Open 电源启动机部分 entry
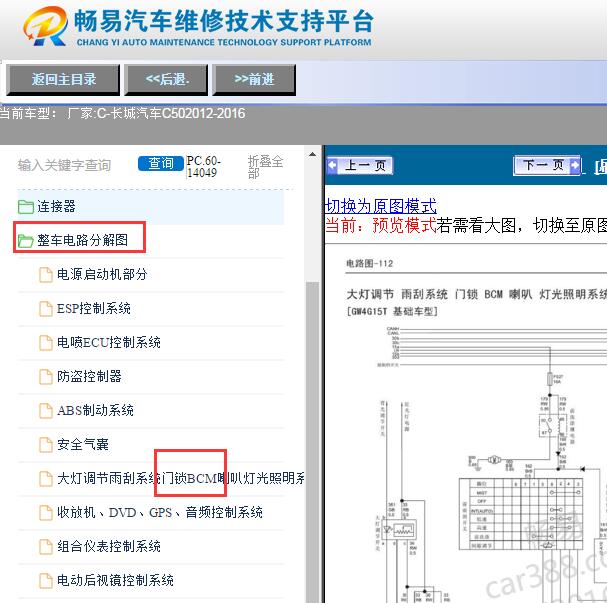The height and width of the screenshot is (603, 607). point(102,275)
